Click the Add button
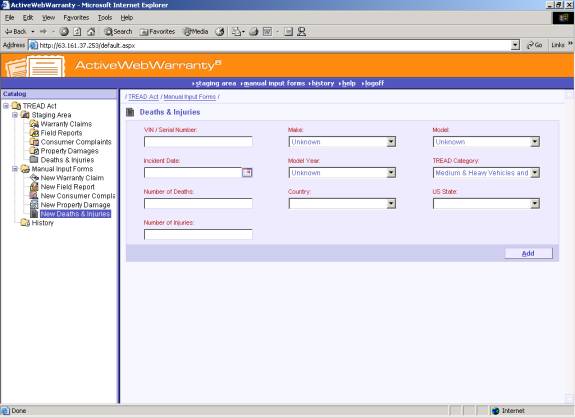The width and height of the screenshot is (575, 418). 528,253
